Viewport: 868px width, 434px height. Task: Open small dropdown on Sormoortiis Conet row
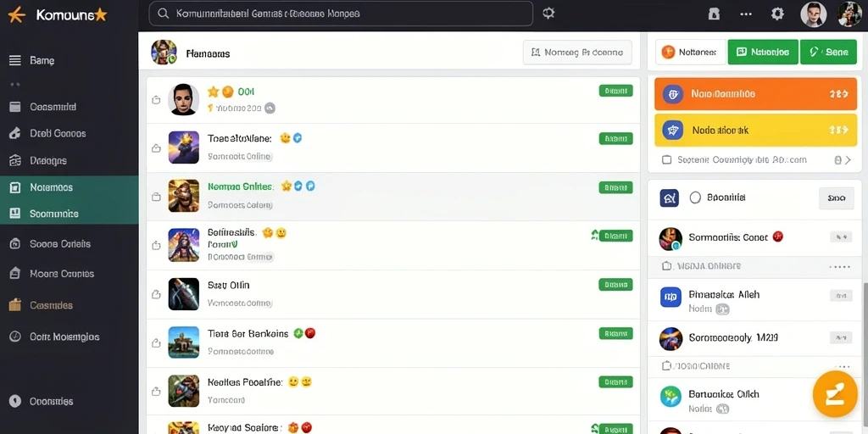pyautogui.click(x=840, y=237)
